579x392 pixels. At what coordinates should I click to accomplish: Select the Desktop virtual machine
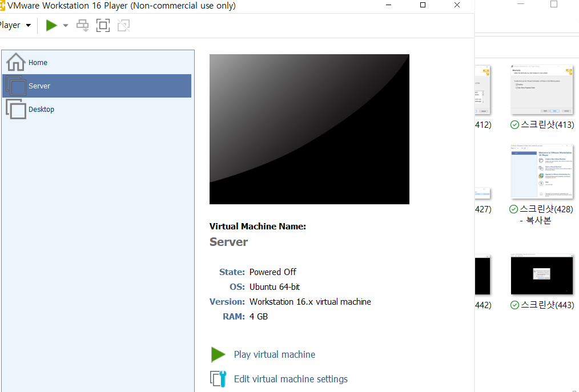[96, 109]
